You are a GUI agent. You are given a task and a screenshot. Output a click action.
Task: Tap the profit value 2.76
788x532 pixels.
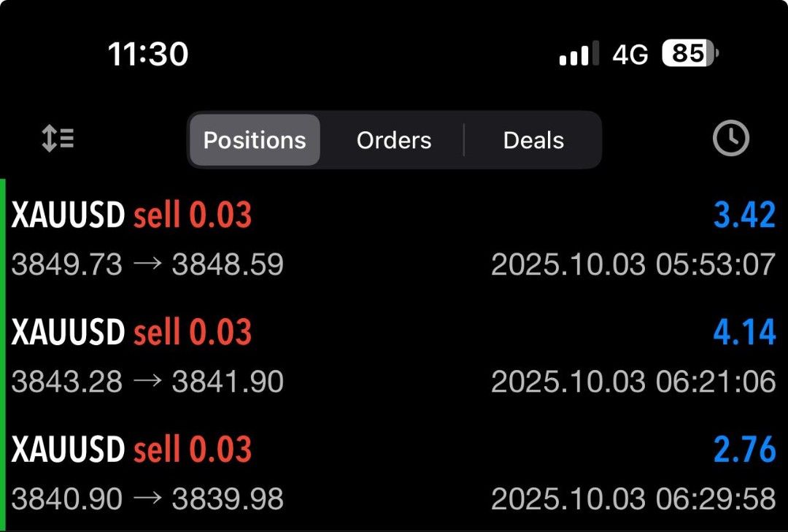pos(744,449)
